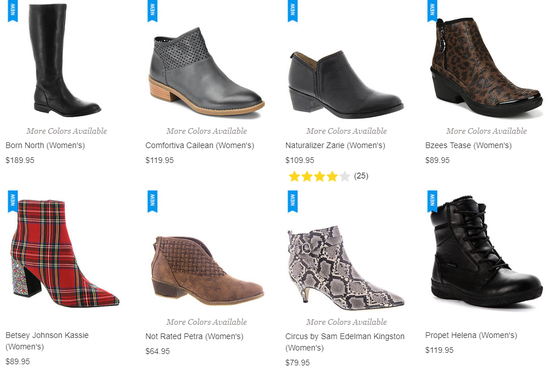Open the four-star rating for Naturalizer Zarie

tap(319, 176)
